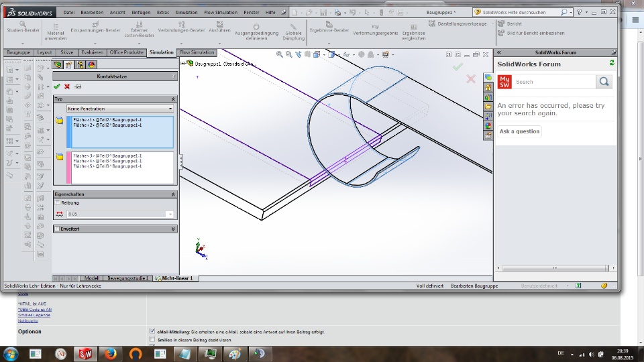Click the Darstellungswerkzeuge icon
Screen dimensions: 644x362
(x=431, y=23)
